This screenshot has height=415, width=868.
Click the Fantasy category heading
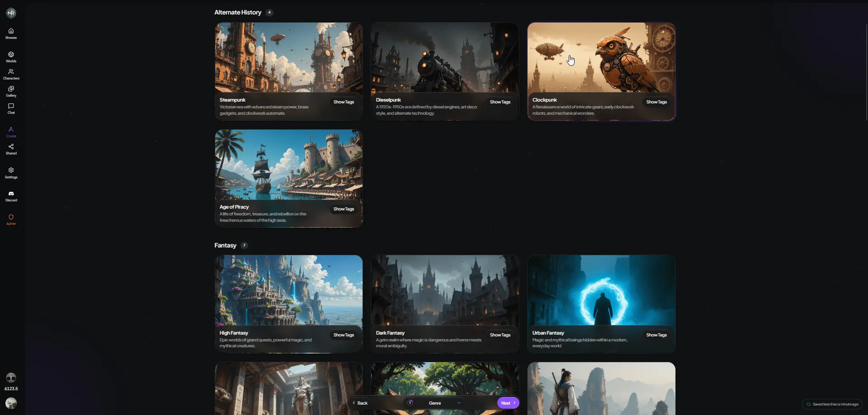pos(225,245)
